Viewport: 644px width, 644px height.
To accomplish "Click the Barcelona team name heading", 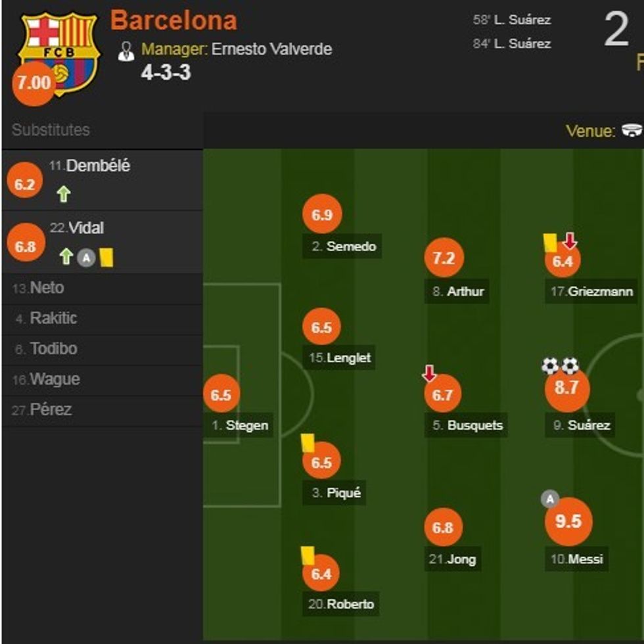I will pyautogui.click(x=176, y=20).
